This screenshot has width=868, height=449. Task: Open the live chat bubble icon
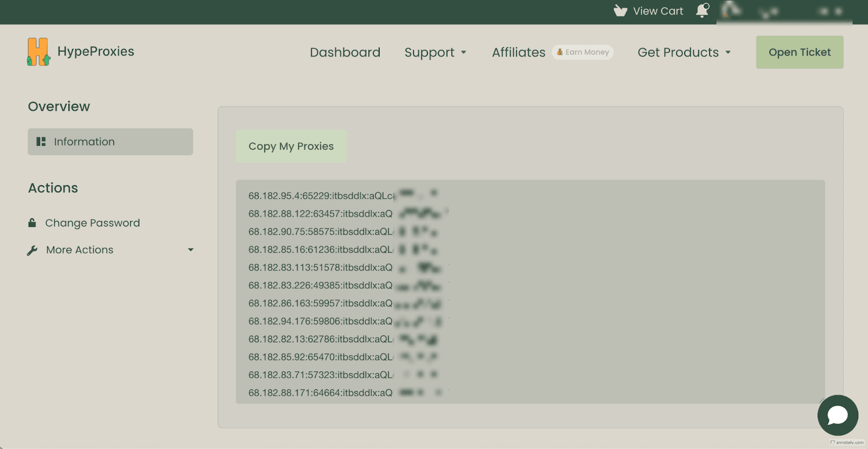pos(838,415)
